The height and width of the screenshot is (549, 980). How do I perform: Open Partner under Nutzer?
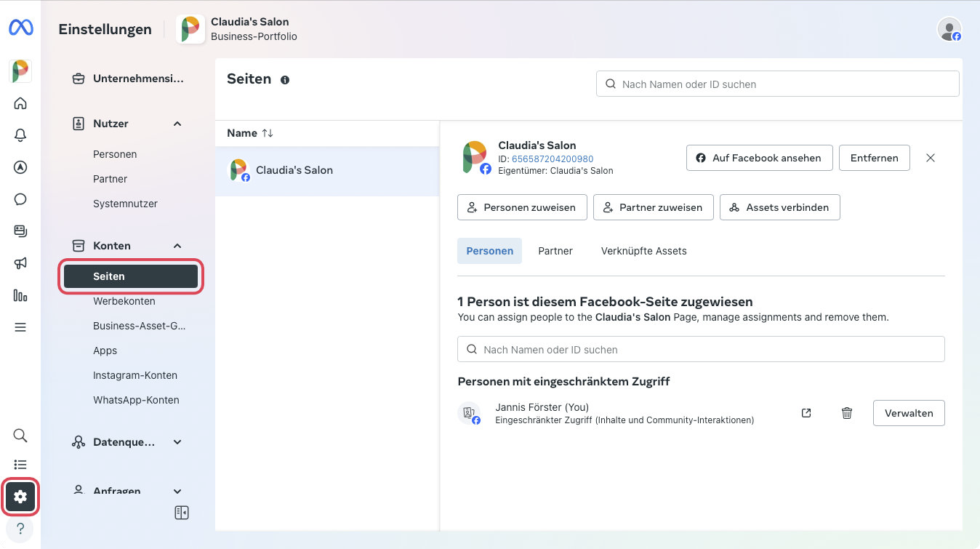(x=110, y=179)
